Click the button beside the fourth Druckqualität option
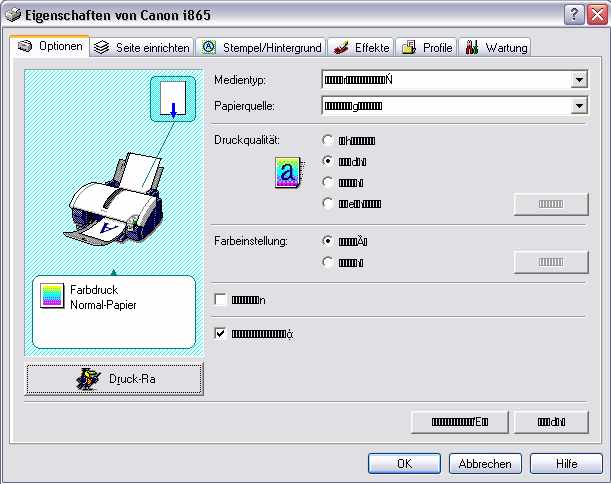Viewport: 611px width, 484px height. [551, 204]
